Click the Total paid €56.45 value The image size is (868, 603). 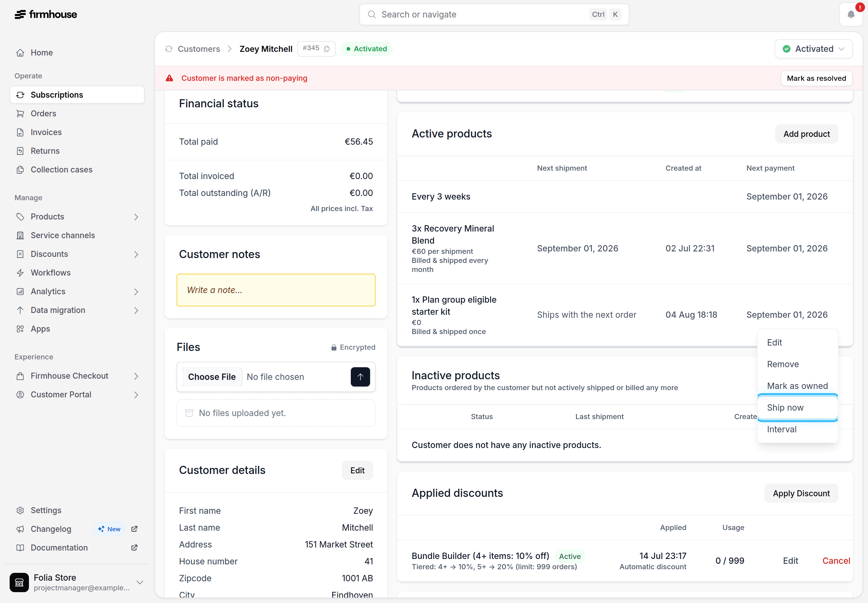(x=358, y=142)
